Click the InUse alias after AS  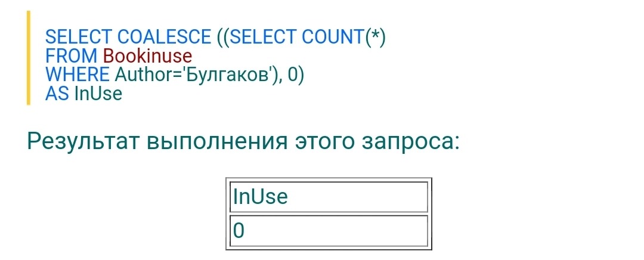(98, 94)
